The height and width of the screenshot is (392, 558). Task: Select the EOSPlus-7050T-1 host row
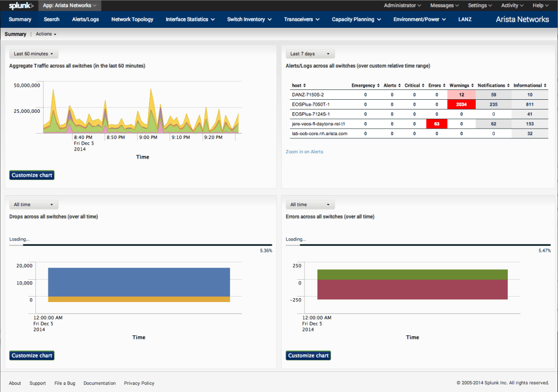419,104
